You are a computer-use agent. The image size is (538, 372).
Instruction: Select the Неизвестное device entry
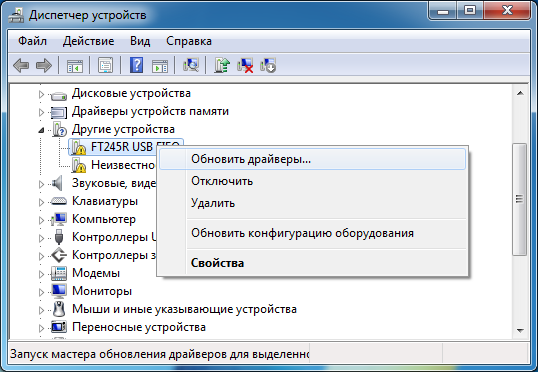[123, 165]
